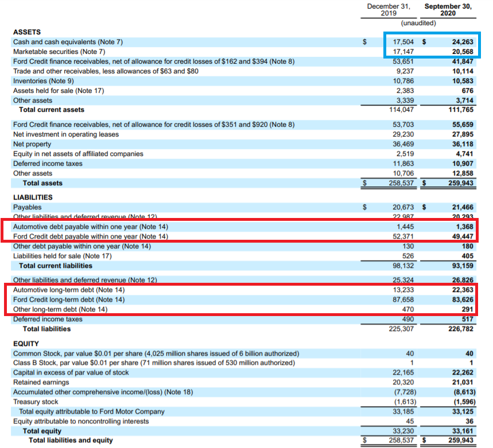Click the EQUITY section heading
The width and height of the screenshot is (493, 448).
coord(26,344)
